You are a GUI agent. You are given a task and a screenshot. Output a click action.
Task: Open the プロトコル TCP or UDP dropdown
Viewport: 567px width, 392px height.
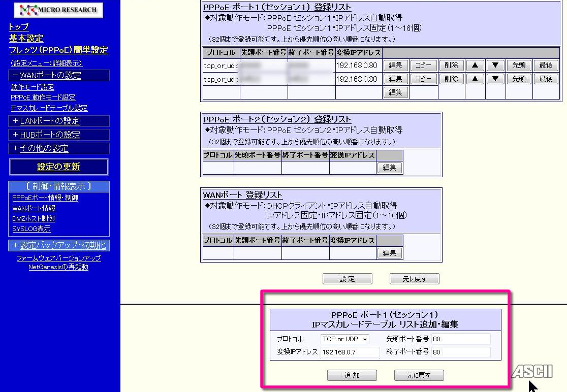344,339
